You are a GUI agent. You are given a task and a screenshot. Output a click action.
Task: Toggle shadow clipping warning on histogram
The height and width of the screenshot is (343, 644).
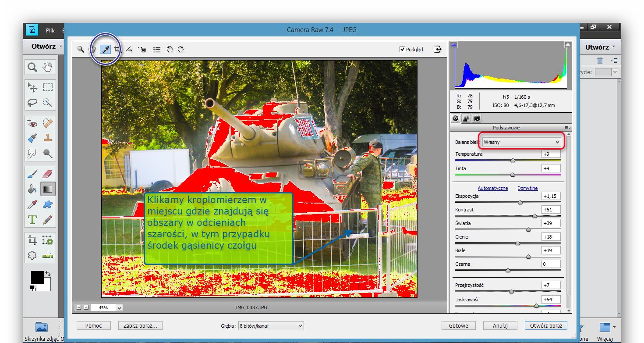tap(454, 44)
